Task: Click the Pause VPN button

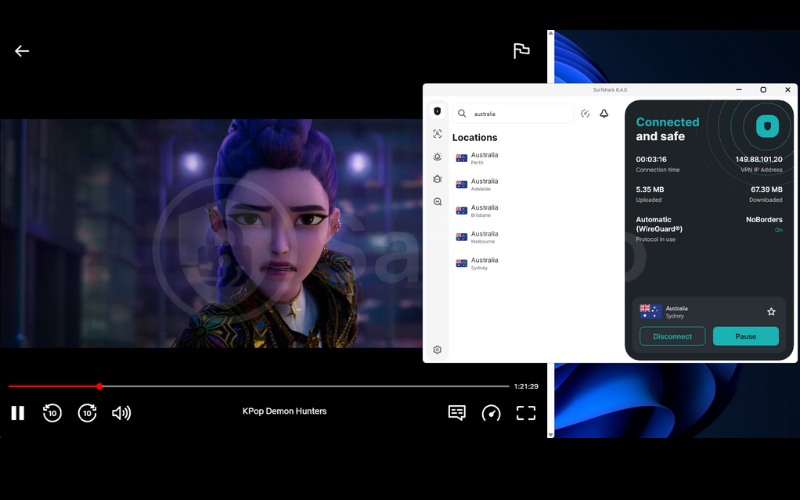Action: [x=745, y=336]
